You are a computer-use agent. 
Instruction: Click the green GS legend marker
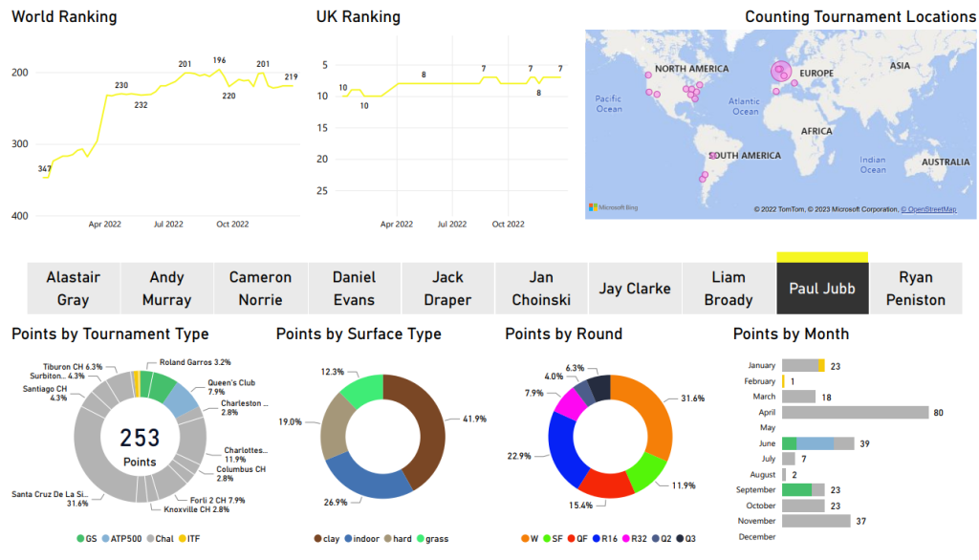click(81, 539)
